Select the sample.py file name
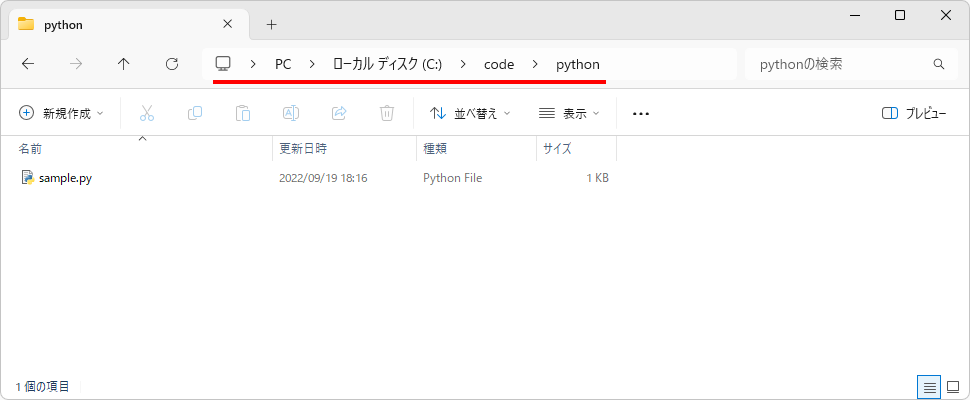This screenshot has width=970, height=400. coord(66,178)
